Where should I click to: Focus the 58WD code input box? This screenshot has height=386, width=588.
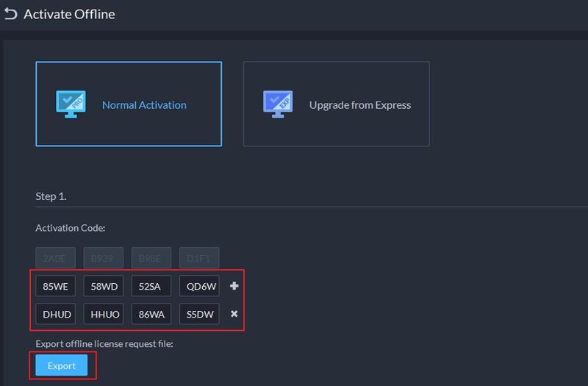(104, 286)
